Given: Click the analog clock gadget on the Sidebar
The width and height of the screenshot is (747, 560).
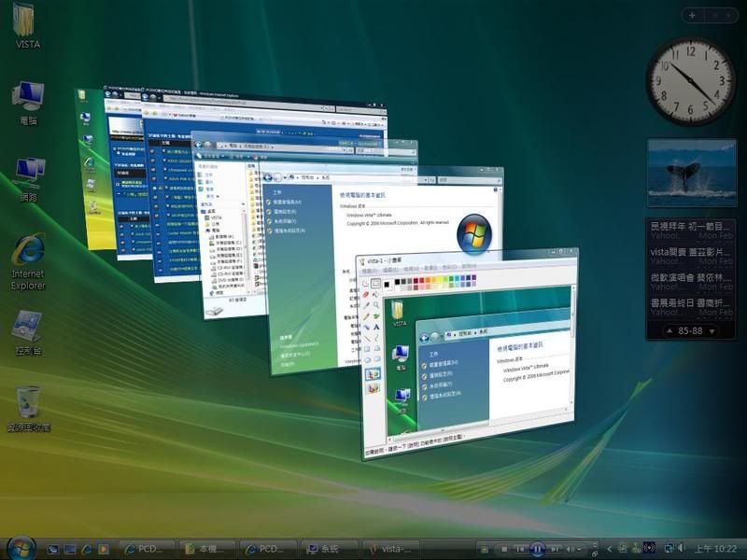Looking at the screenshot, I should pos(690,81).
